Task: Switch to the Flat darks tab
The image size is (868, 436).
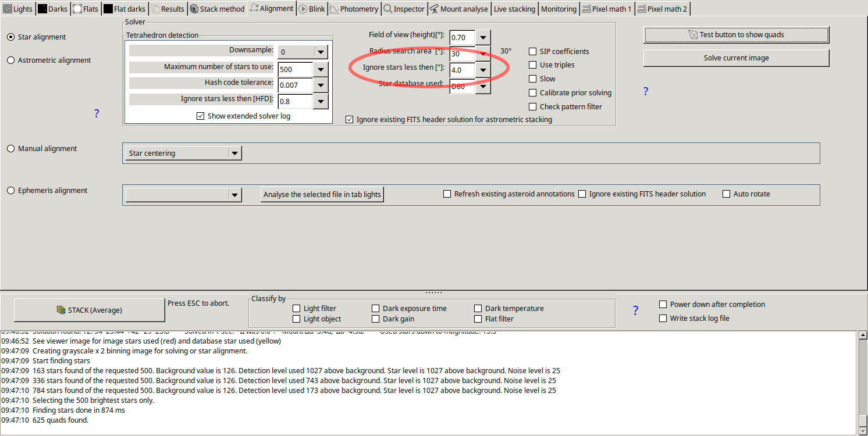Action: 124,9
